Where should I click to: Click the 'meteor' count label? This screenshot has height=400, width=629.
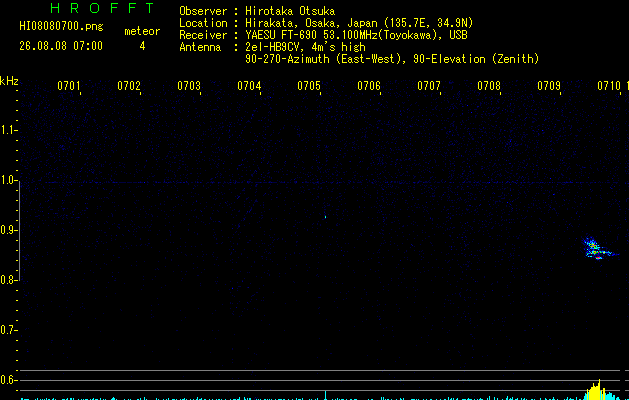click(x=142, y=31)
